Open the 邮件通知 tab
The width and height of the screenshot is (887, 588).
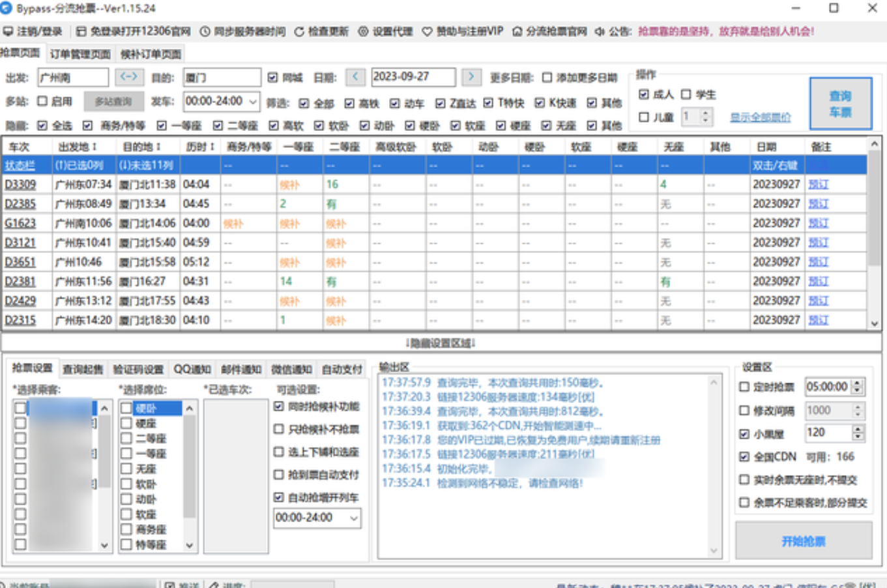(241, 369)
